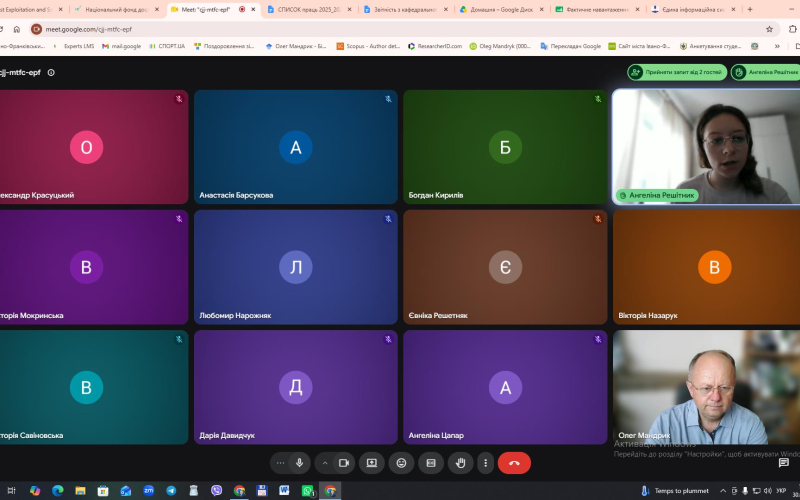Raise hand using the hand icon
The width and height of the screenshot is (800, 500).
(x=460, y=463)
